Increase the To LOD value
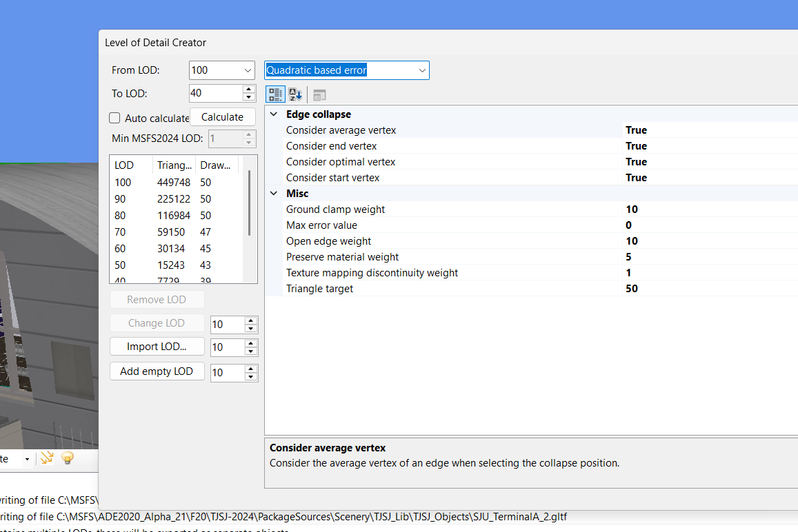The height and width of the screenshot is (532, 798). [249, 89]
